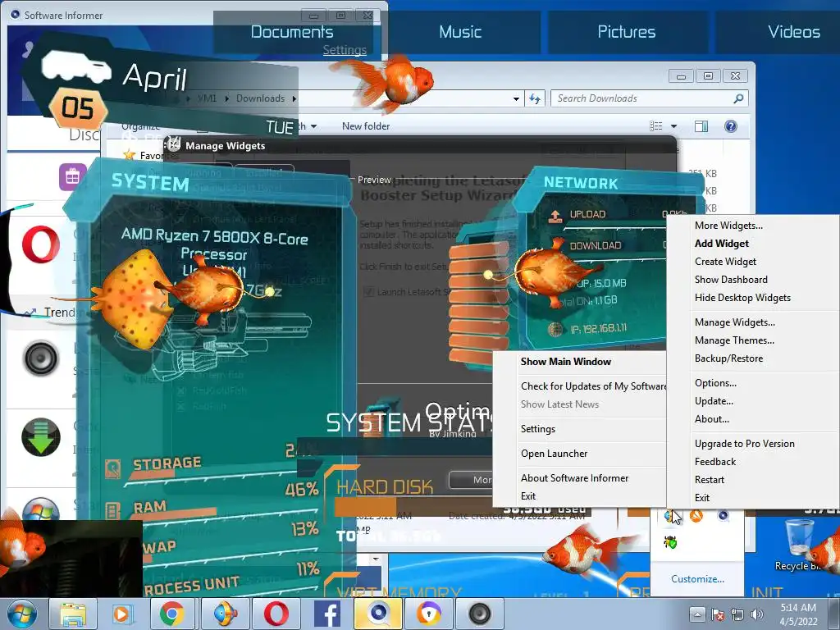Click the Opera icon in Software Informer

(41, 244)
